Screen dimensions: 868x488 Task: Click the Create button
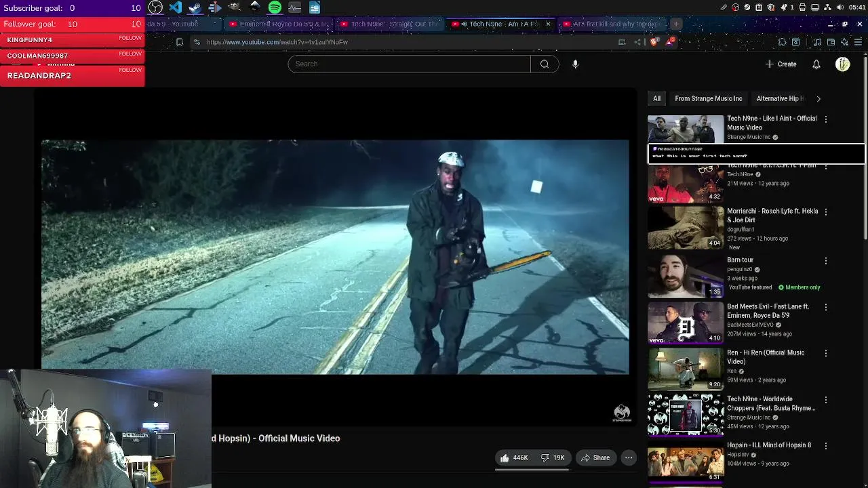(781, 64)
